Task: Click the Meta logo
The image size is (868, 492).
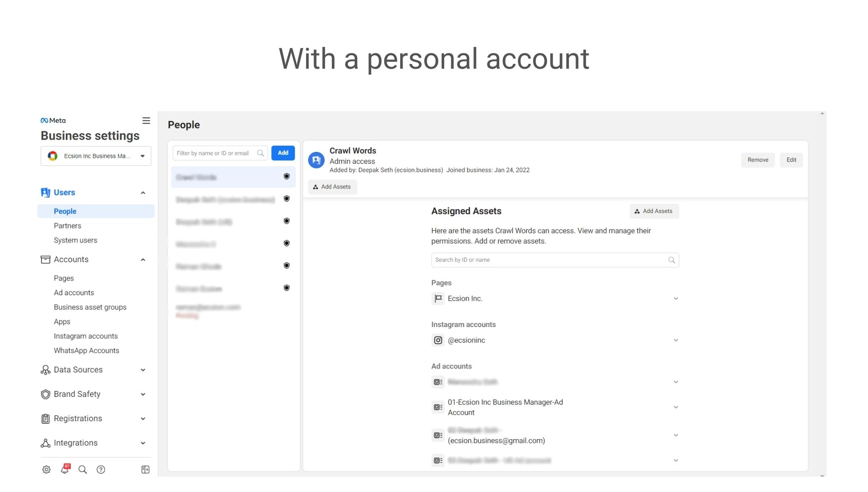Action: 53,120
